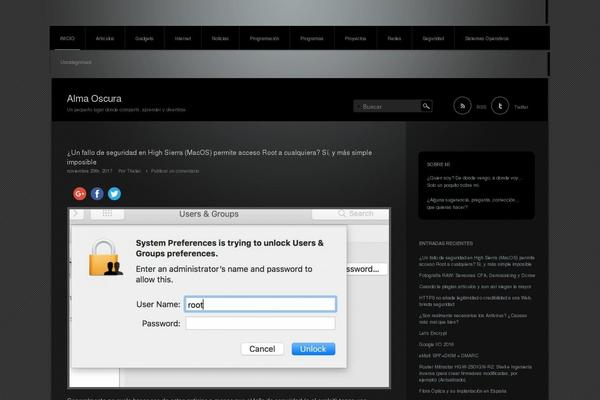This screenshot has height=400, width=600.
Task: Open the Internet menu item
Action: tap(183, 38)
